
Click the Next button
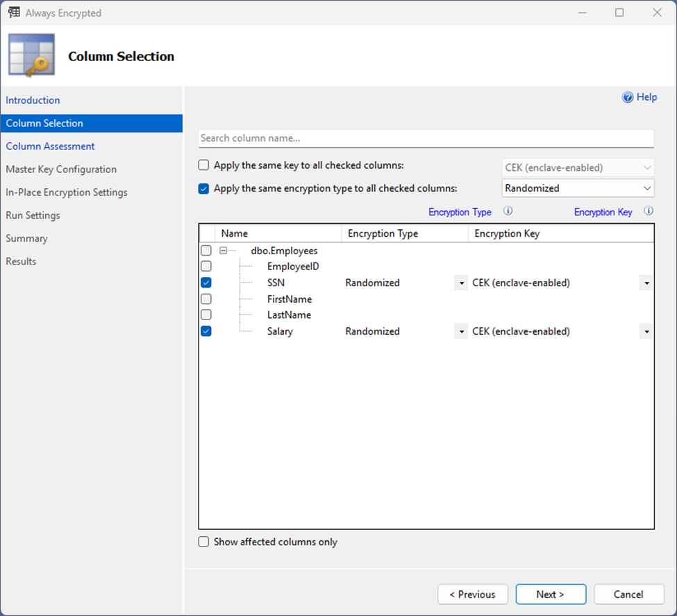point(551,594)
